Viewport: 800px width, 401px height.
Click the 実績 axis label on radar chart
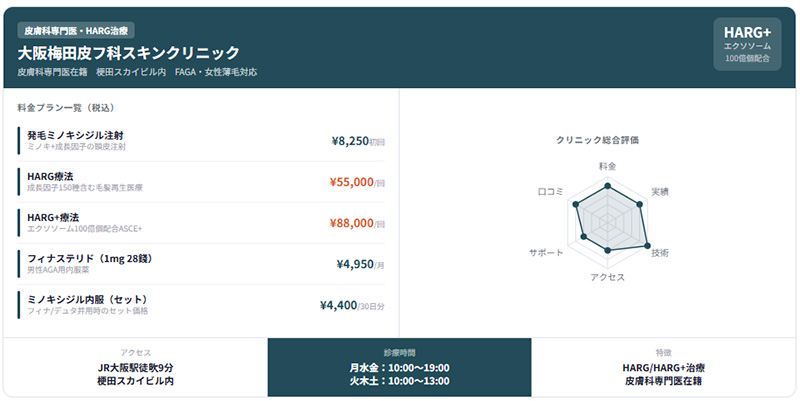660,190
